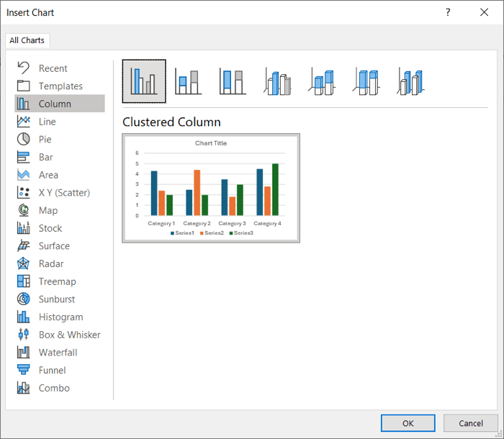Choose the Pie category label
Viewport: 504px width, 439px height.
tap(45, 140)
